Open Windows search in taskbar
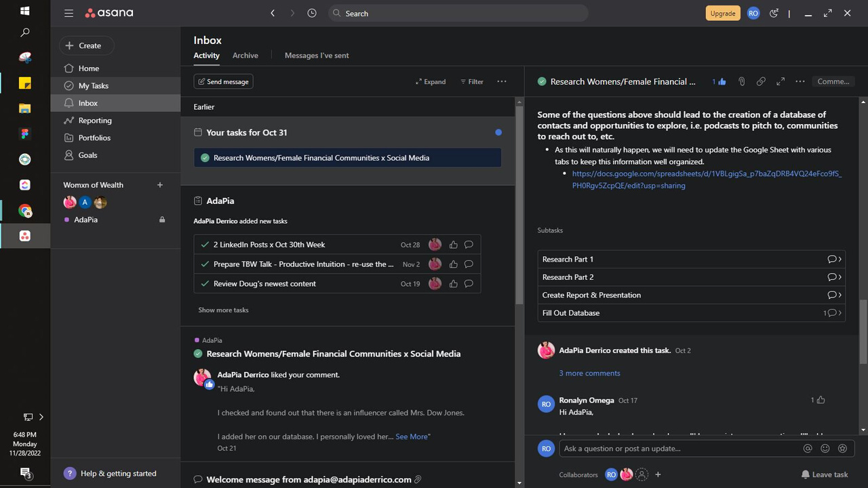The image size is (868, 488). tap(25, 32)
